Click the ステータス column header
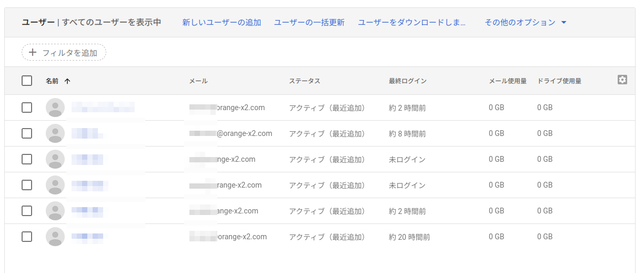644x273 pixels. click(304, 81)
